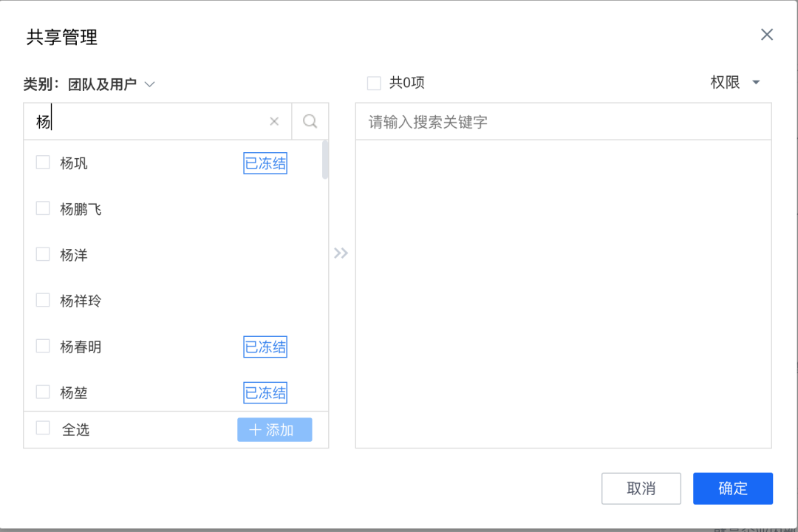Click the name 杨堃
The image size is (798, 532).
pos(74,392)
